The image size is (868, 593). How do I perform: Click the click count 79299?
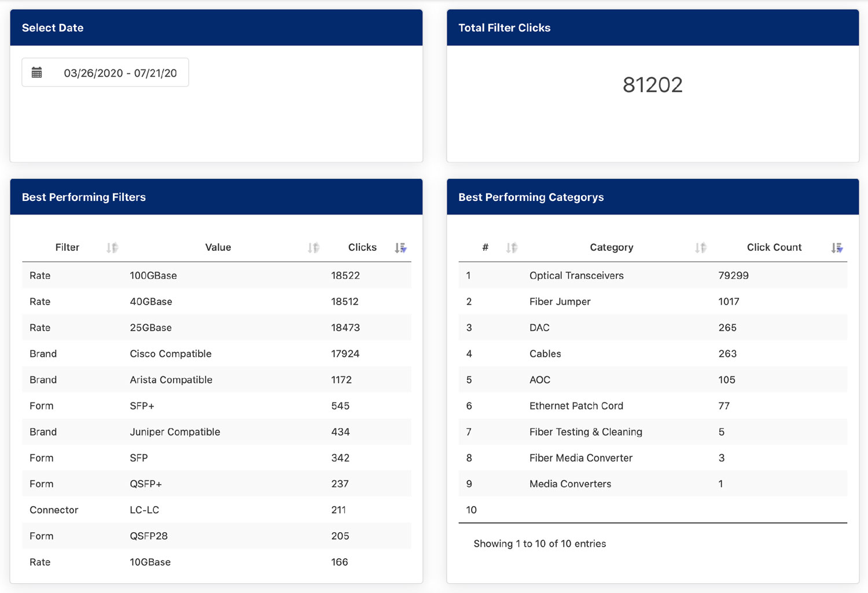(734, 276)
